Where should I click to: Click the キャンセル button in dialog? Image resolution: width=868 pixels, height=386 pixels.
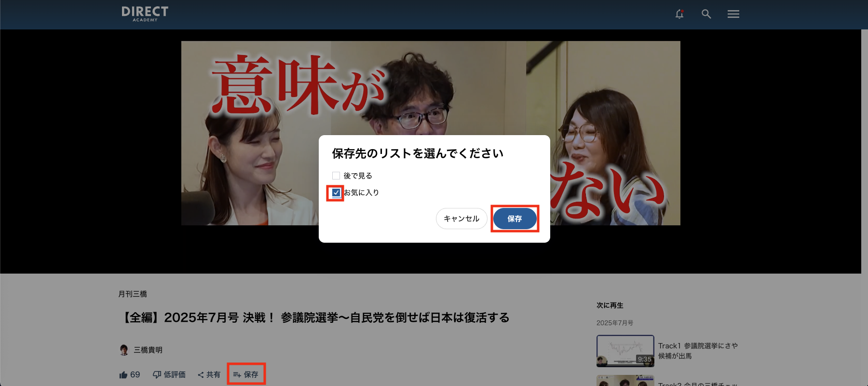(x=461, y=219)
